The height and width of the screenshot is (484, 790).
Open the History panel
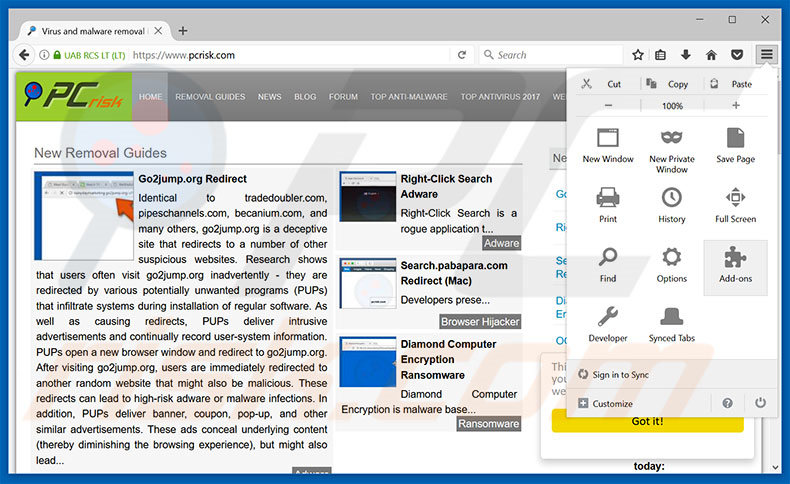tap(672, 204)
